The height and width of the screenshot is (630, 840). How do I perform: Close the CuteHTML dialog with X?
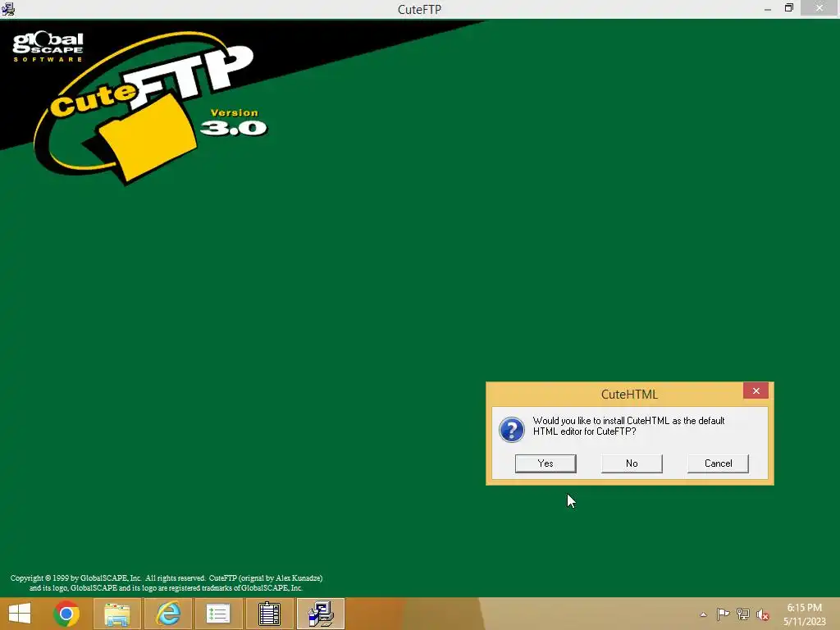coord(756,390)
